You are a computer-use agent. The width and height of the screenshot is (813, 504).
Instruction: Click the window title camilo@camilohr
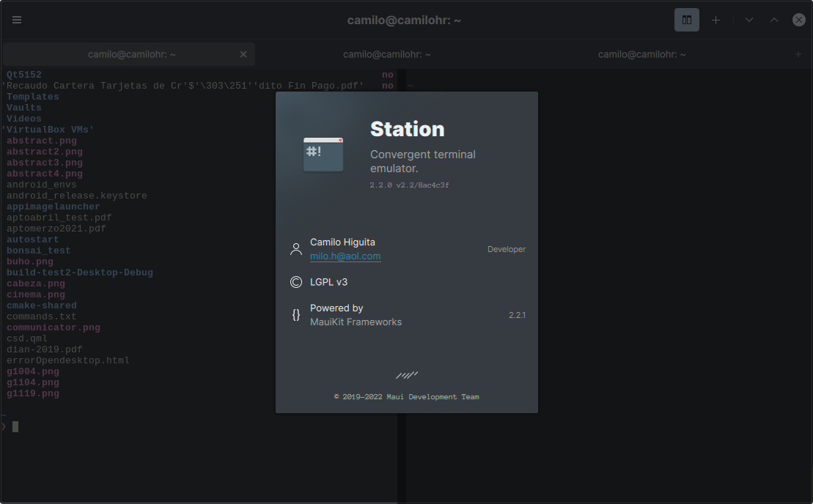click(404, 21)
